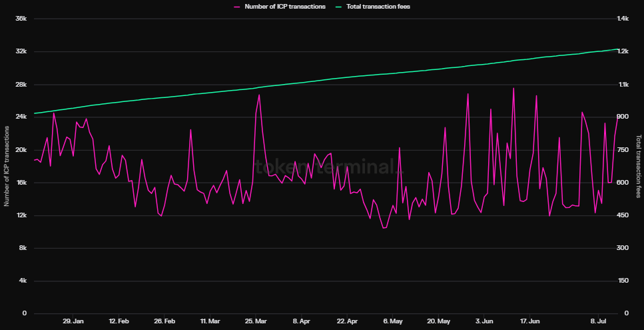Click the 11. Mar date label
Screen dimensions: 644x330
click(210, 321)
